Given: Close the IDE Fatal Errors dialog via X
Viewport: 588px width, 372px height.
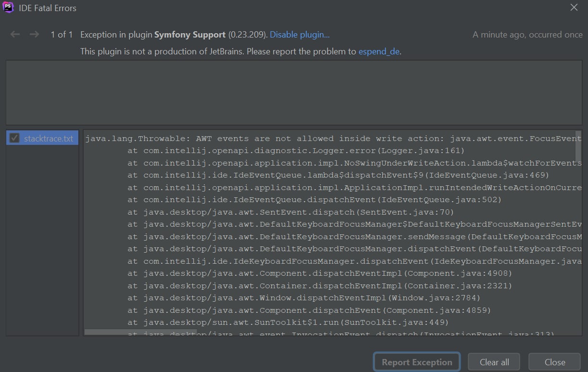Looking at the screenshot, I should click(574, 7).
